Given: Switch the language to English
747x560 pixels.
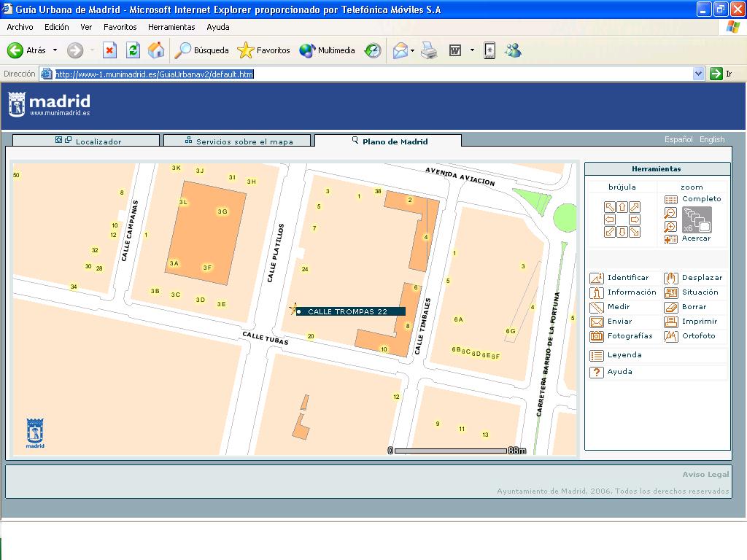Looking at the screenshot, I should pos(712,139).
